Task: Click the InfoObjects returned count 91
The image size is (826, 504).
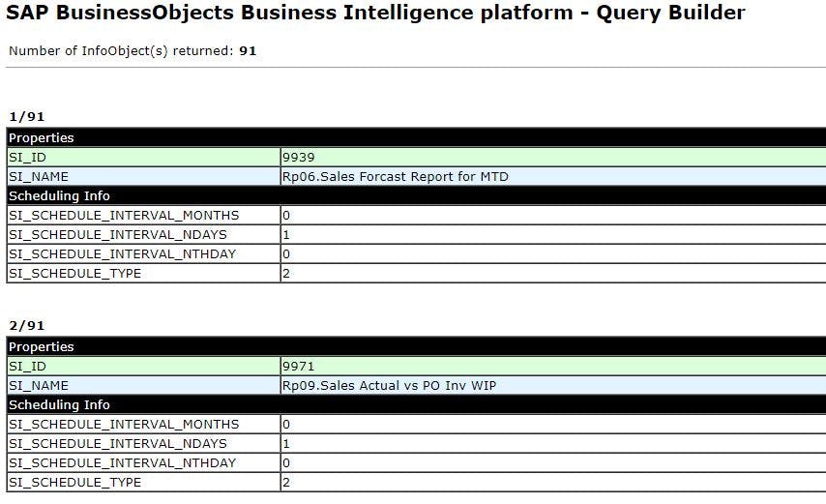Action: [249, 50]
